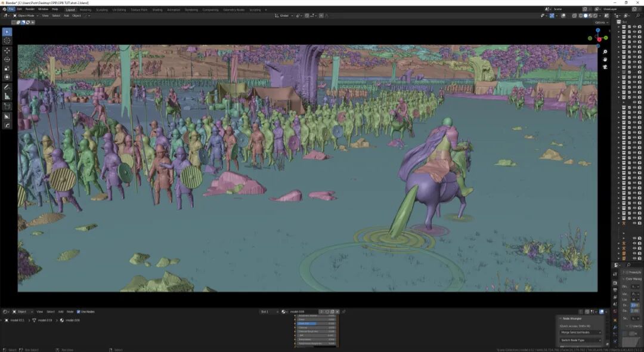
Task: Open the Window menu
Action: pos(43,9)
